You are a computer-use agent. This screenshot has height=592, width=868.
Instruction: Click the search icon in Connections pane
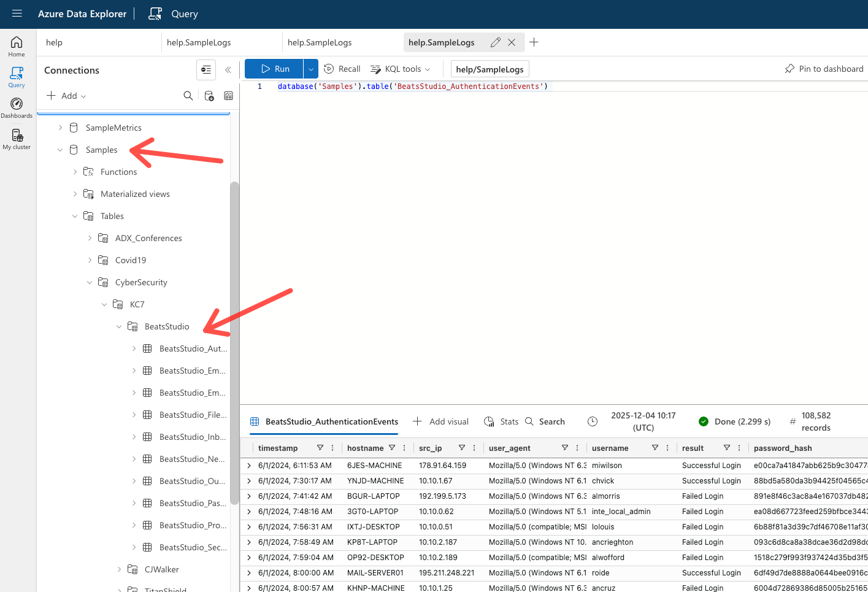coord(188,96)
